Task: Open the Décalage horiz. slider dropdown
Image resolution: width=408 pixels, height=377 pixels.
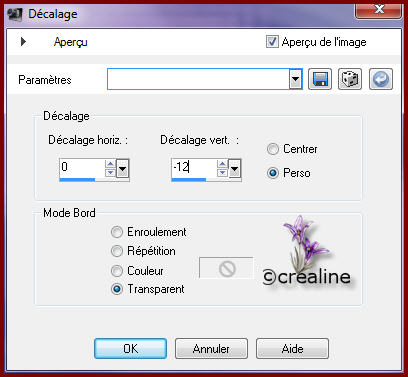Action: coord(123,169)
